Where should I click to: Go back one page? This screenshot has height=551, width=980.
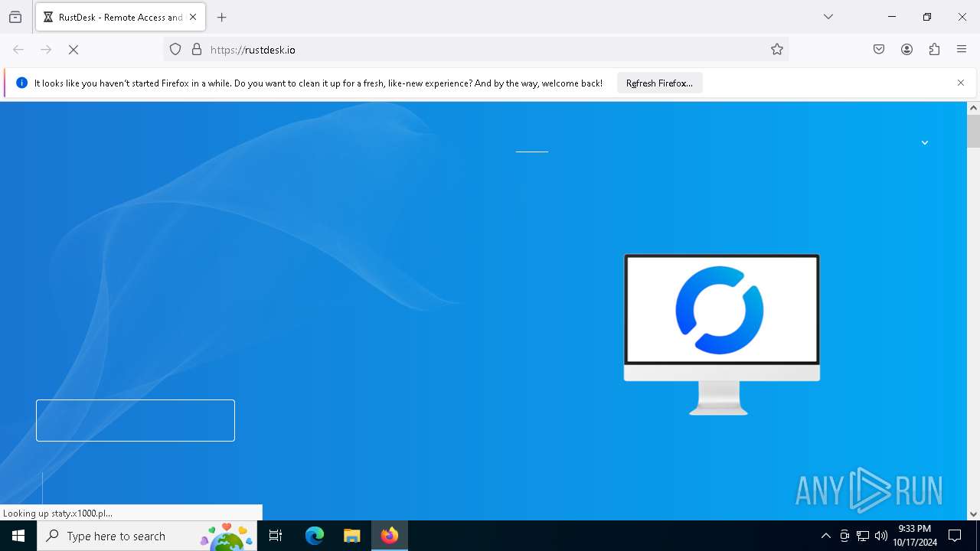point(18,49)
